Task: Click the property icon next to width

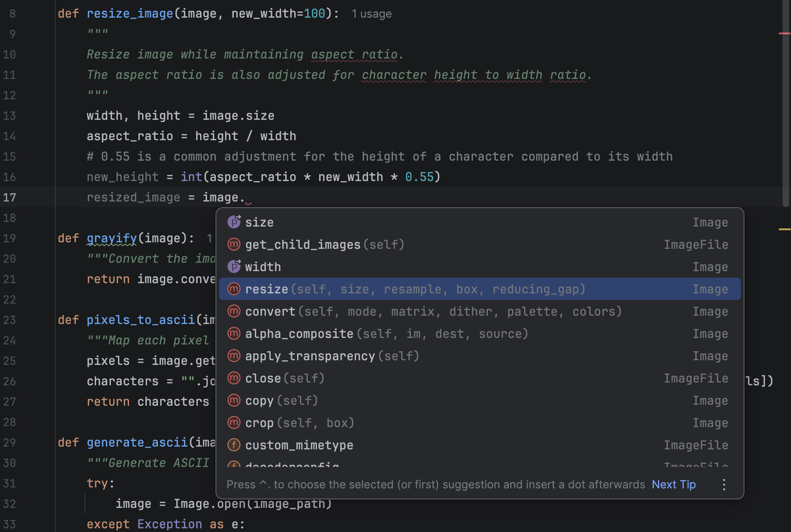Action: [x=234, y=266]
